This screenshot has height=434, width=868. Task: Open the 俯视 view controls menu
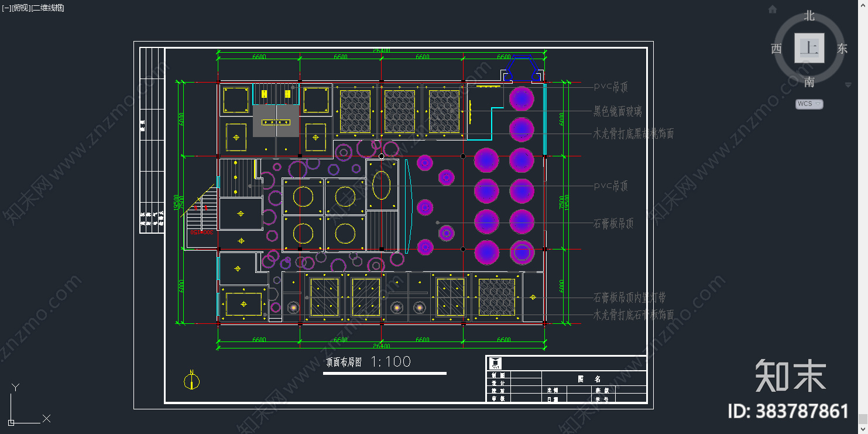tap(20, 8)
